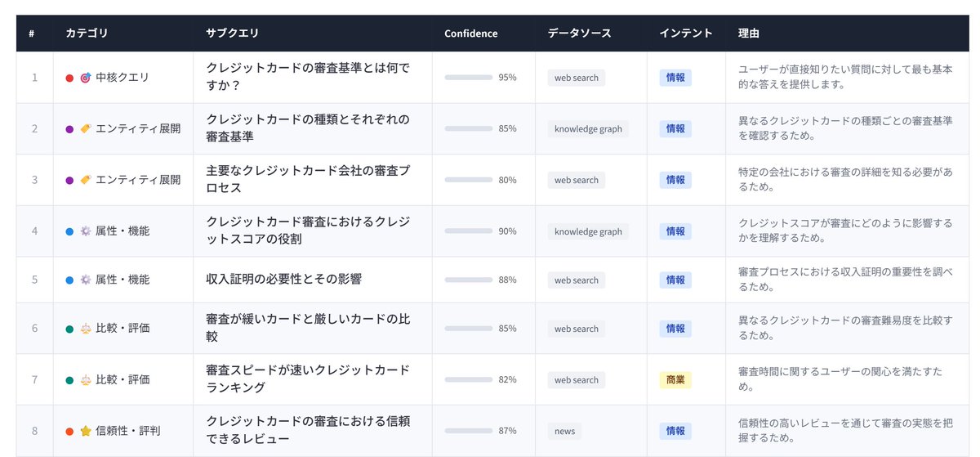The height and width of the screenshot is (457, 980).
Task: Click the web search tag in row 1
Action: tap(577, 78)
